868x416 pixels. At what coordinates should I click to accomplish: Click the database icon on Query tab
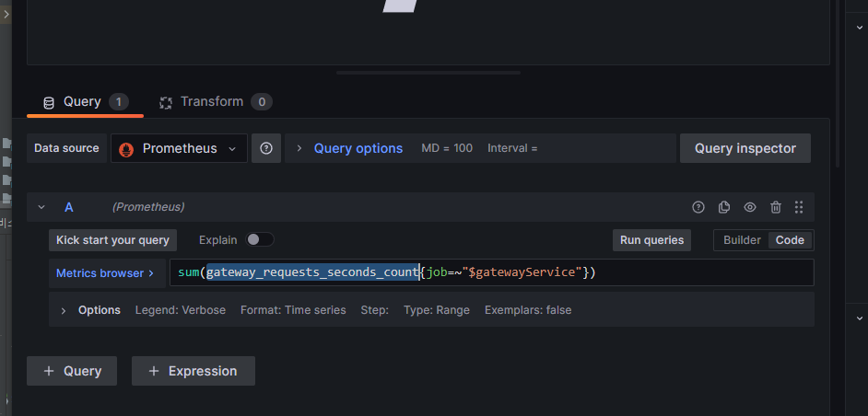pyautogui.click(x=49, y=102)
